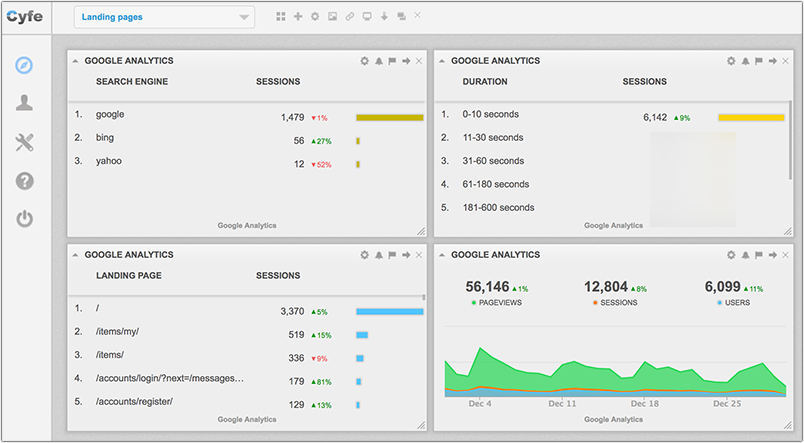Viewport: 804px width, 443px height.
Task: Select the /items/my/ landing page row
Action: click(248, 334)
